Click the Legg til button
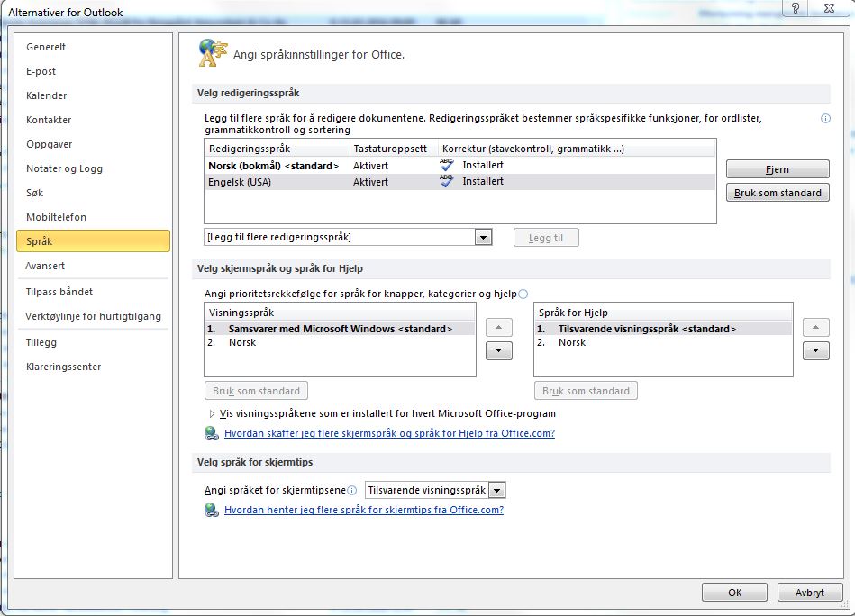The image size is (855, 616). pyautogui.click(x=546, y=238)
